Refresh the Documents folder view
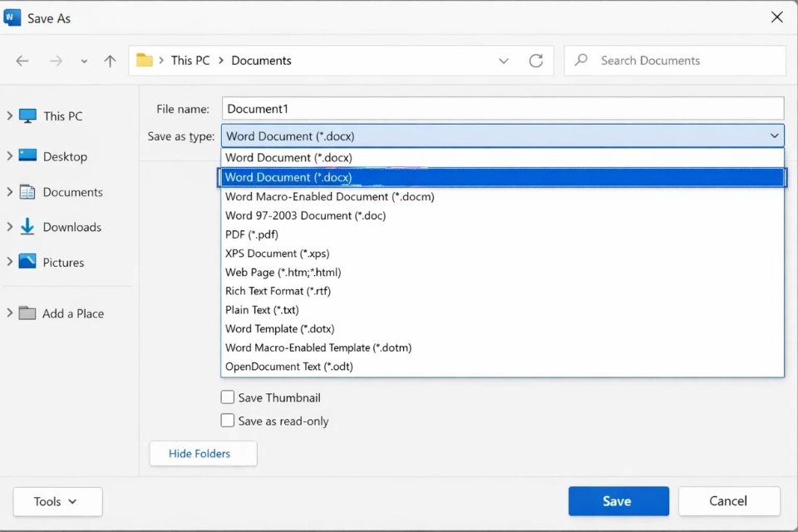The image size is (798, 532). [535, 60]
